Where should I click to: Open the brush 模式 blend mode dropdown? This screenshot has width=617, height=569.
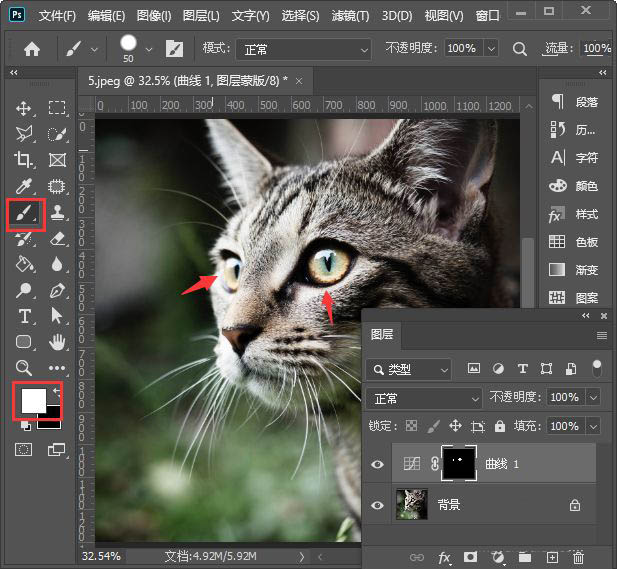click(303, 48)
